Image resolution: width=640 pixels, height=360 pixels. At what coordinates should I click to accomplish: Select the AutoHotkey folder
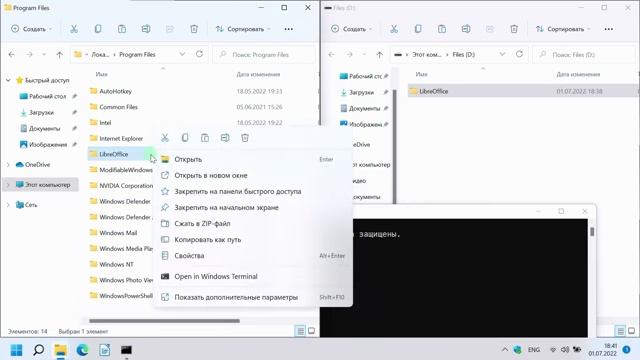point(116,91)
